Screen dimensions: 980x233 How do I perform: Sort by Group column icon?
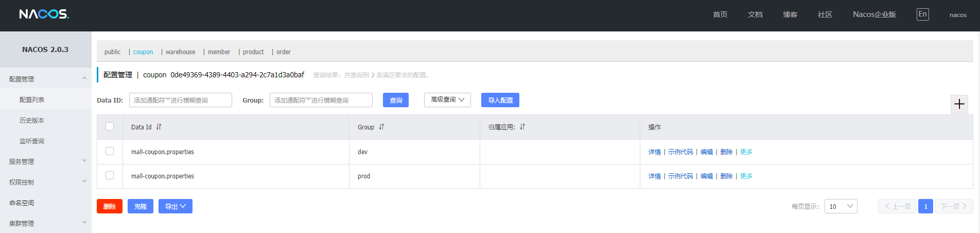(x=381, y=127)
